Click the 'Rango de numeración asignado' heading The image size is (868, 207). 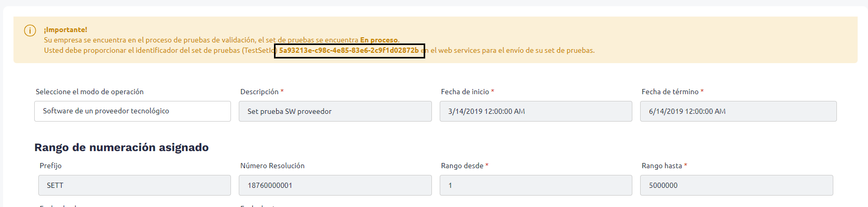(x=122, y=147)
